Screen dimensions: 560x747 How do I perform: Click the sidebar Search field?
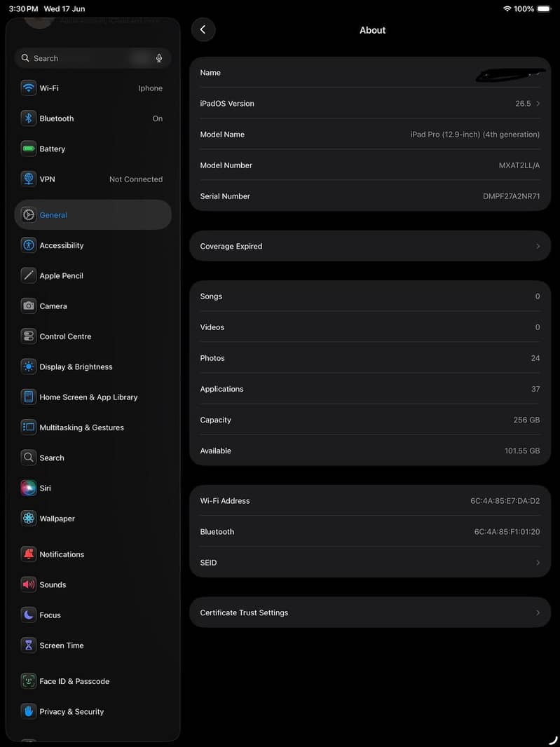93,58
